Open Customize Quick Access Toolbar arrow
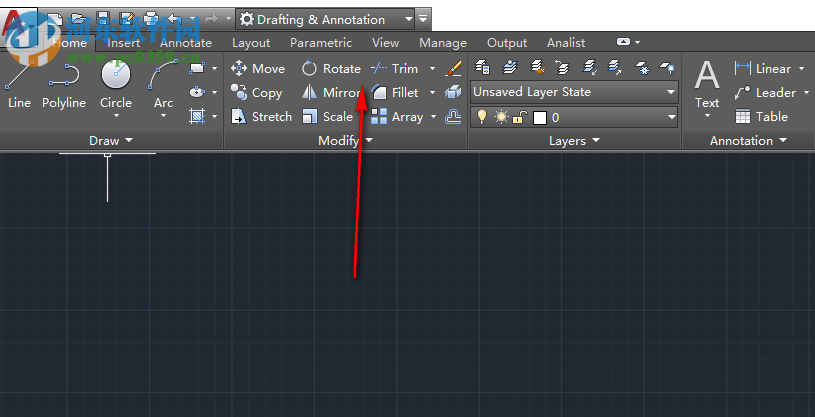815x417 pixels. tap(423, 19)
